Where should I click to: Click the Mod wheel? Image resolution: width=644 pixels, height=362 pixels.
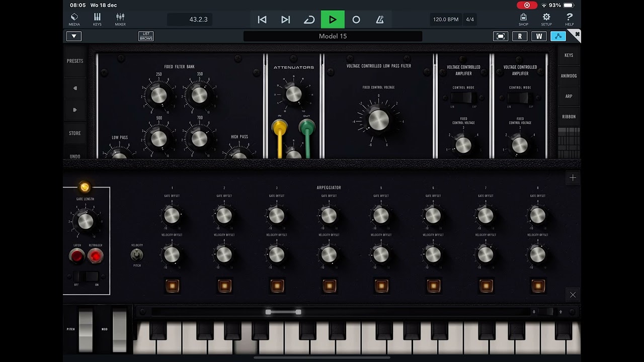coord(120,330)
